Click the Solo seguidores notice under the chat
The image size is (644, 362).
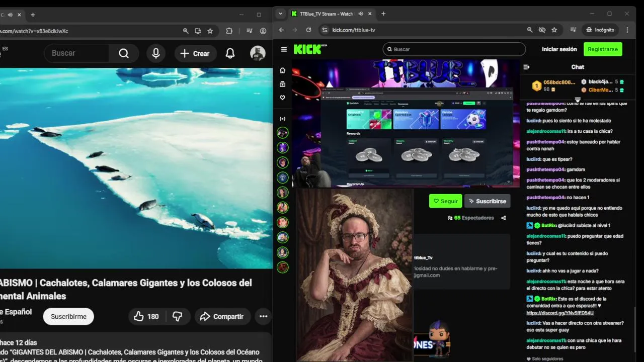click(x=545, y=359)
